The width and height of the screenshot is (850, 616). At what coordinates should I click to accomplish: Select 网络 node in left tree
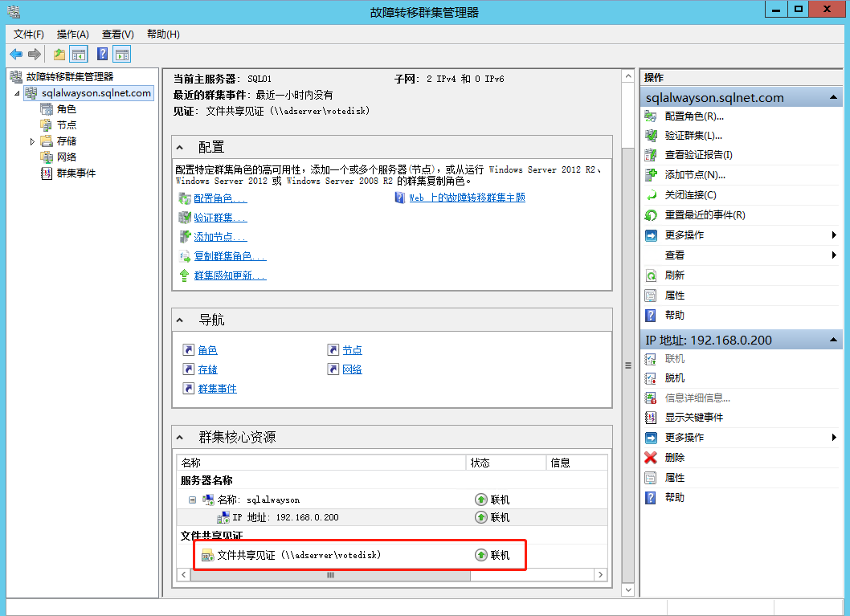pos(66,157)
